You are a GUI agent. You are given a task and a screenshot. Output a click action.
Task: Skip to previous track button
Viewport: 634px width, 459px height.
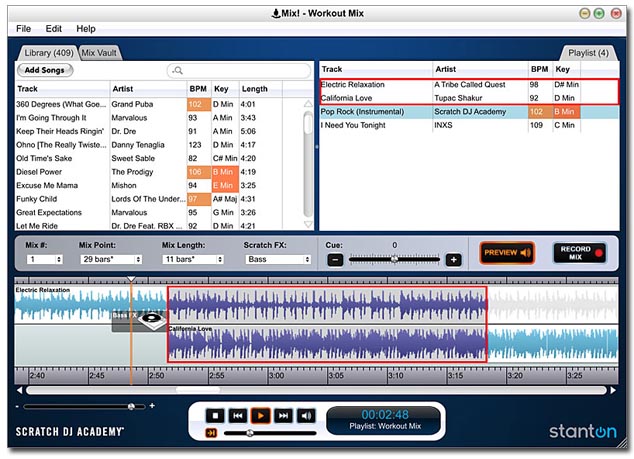[238, 415]
